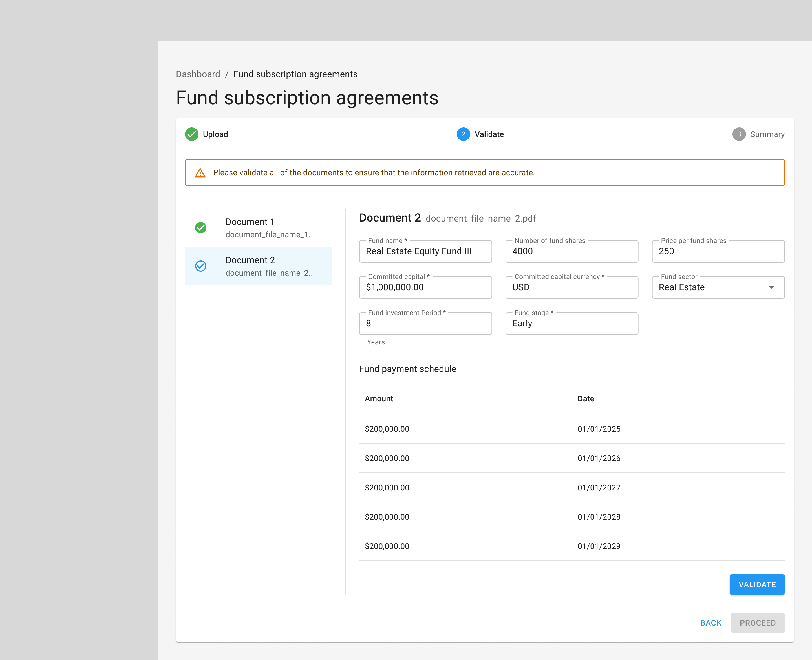The width and height of the screenshot is (812, 660).
Task: Click the $200,000.00 amount for 01/01/2029
Action: point(387,546)
